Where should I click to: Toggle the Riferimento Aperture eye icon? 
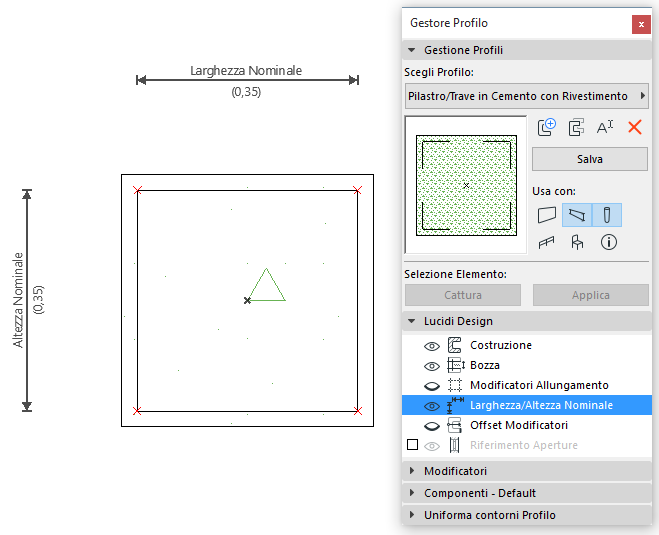pyautogui.click(x=432, y=446)
